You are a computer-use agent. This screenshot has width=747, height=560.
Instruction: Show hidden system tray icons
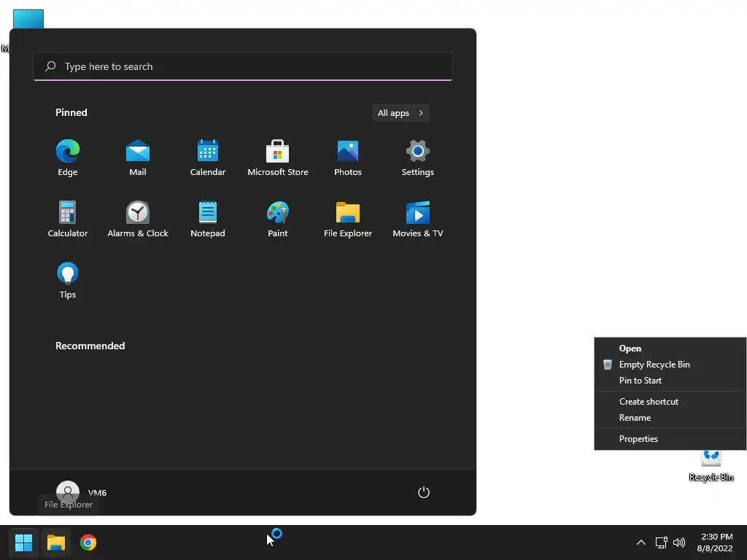[641, 542]
